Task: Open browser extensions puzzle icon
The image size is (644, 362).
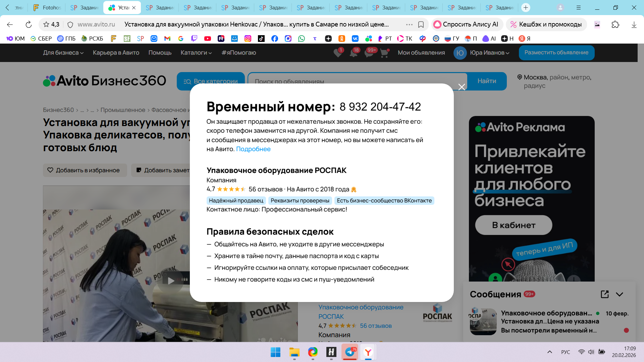Action: (615, 24)
